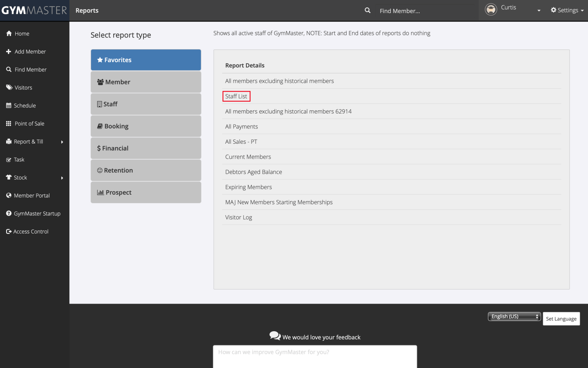Select the Favorites report type
The width and height of the screenshot is (588, 368).
click(146, 60)
